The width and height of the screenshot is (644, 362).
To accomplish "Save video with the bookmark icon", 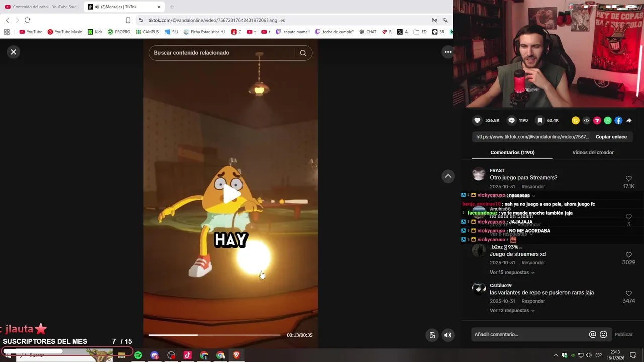I will click(x=540, y=120).
